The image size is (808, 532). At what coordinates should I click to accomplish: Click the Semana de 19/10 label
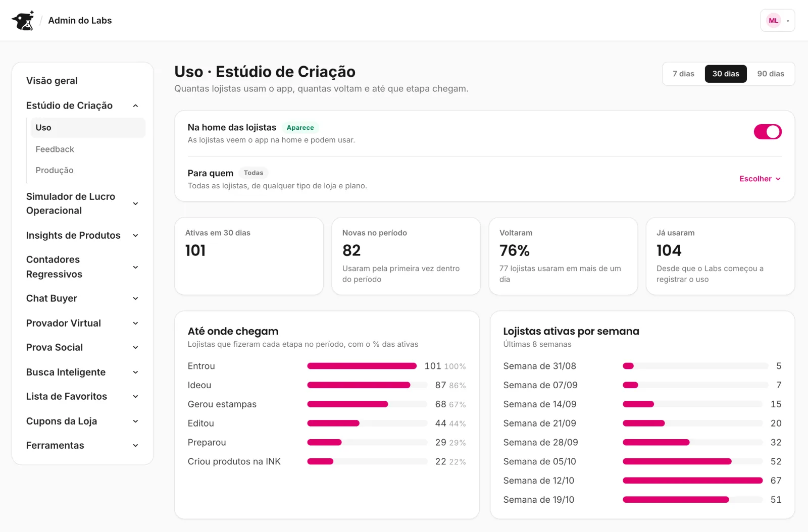click(539, 500)
